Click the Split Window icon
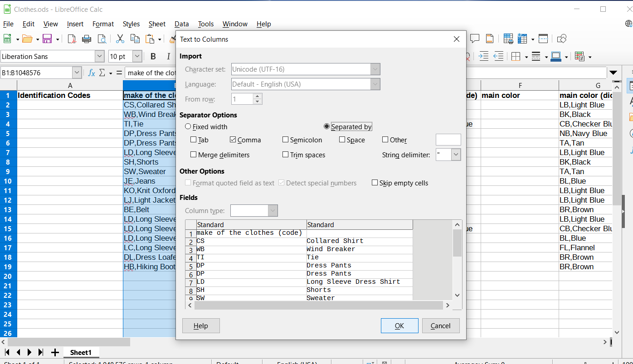 (543, 39)
